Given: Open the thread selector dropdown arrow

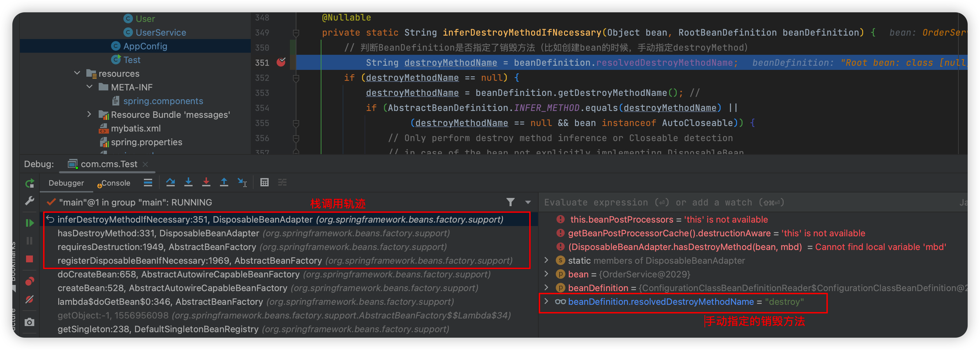Looking at the screenshot, I should tap(528, 202).
